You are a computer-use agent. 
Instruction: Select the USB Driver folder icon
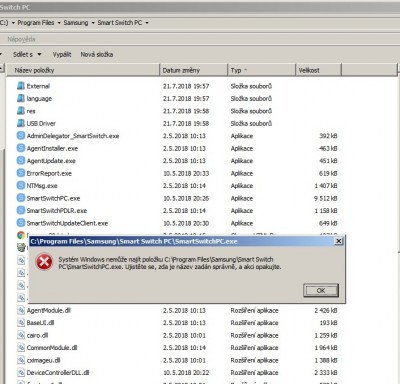21,123
